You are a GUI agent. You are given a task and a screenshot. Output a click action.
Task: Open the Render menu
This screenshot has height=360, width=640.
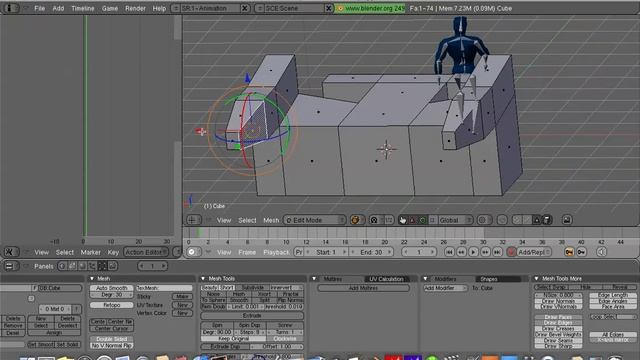tap(135, 8)
